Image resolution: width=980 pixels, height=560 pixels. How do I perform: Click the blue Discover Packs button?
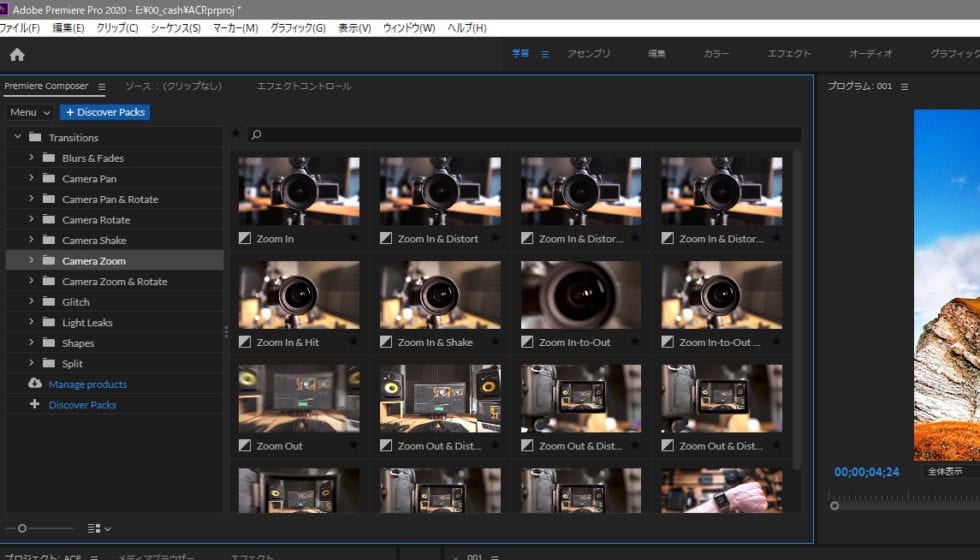tap(105, 112)
